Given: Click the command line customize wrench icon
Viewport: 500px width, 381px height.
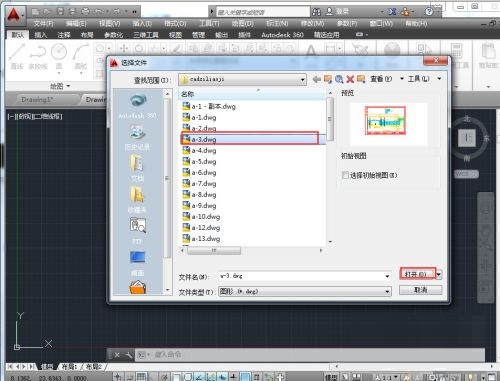Looking at the screenshot, I should (129, 355).
